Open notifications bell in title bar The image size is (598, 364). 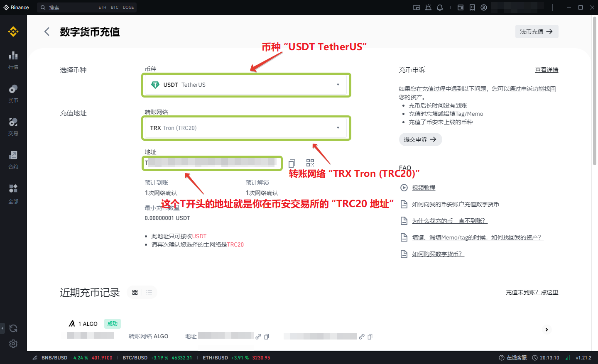click(x=440, y=7)
